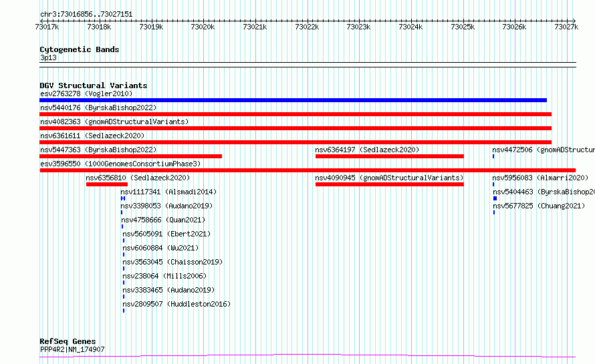The width and height of the screenshot is (595, 364).
Task: Click the 73027k ruler tick label
Action: [x=566, y=27]
